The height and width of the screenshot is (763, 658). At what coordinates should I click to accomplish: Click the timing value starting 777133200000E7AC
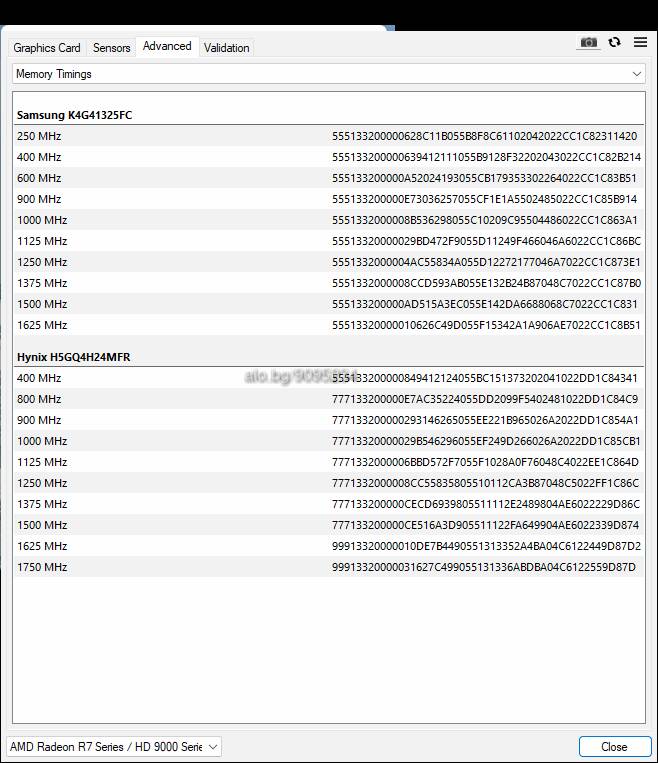[x=485, y=399]
